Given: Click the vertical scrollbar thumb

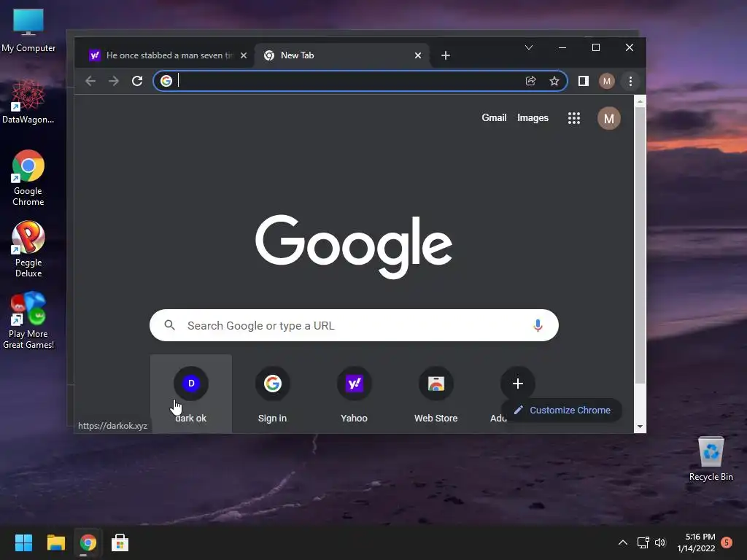Looking at the screenshot, I should (x=640, y=245).
